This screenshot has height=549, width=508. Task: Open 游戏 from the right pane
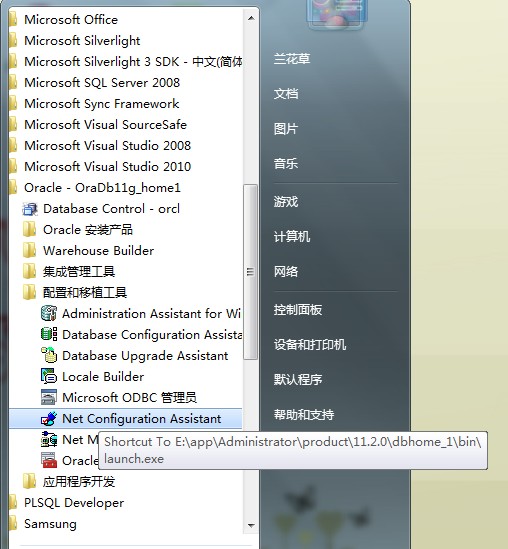pyautogui.click(x=286, y=202)
